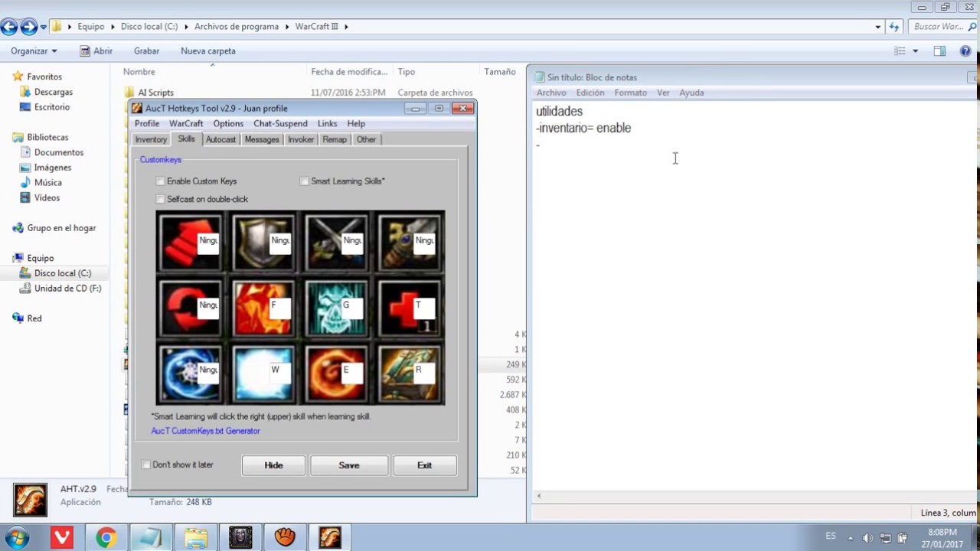Select the Hold Position shield skill icon
Viewport: 980px width, 551px height.
point(263,243)
